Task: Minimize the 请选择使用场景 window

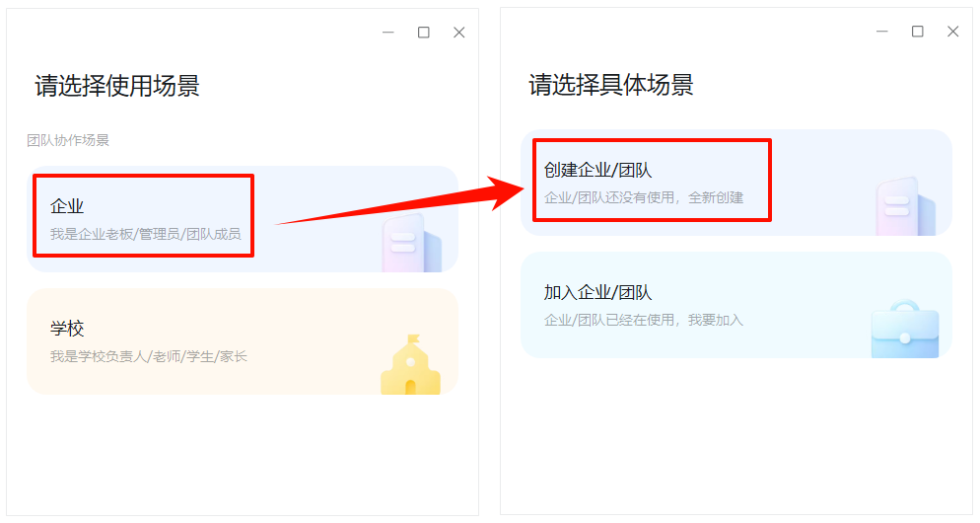Action: click(x=388, y=33)
